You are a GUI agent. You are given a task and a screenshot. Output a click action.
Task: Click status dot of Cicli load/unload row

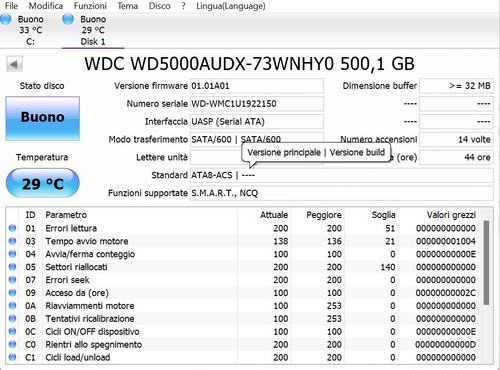coord(12,357)
